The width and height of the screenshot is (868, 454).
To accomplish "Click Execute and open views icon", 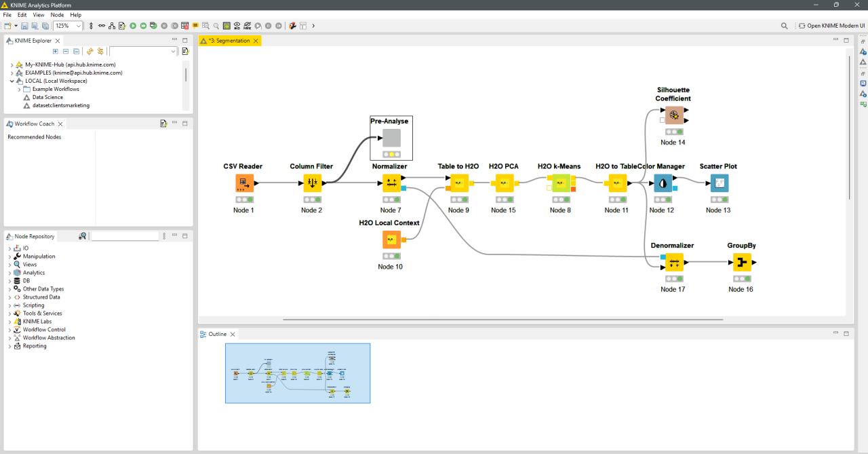I will [x=155, y=26].
